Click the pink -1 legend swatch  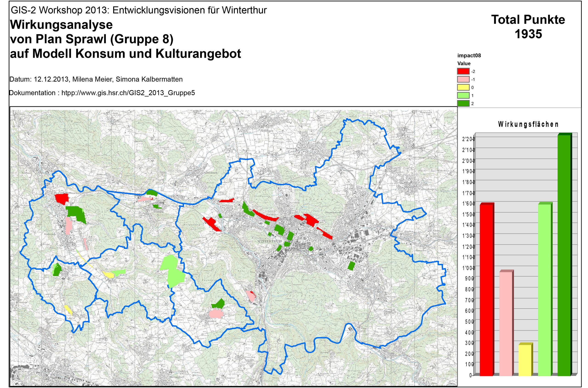463,79
